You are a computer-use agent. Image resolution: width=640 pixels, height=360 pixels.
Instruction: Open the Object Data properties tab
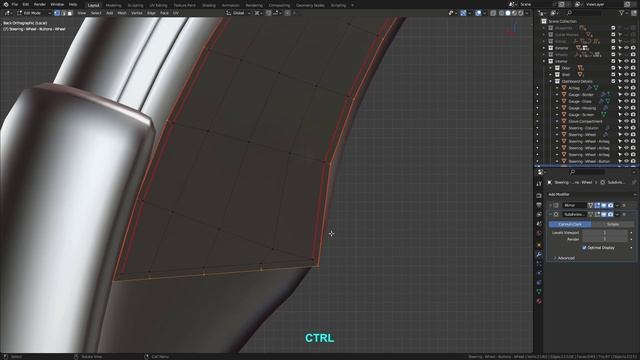pos(539,291)
